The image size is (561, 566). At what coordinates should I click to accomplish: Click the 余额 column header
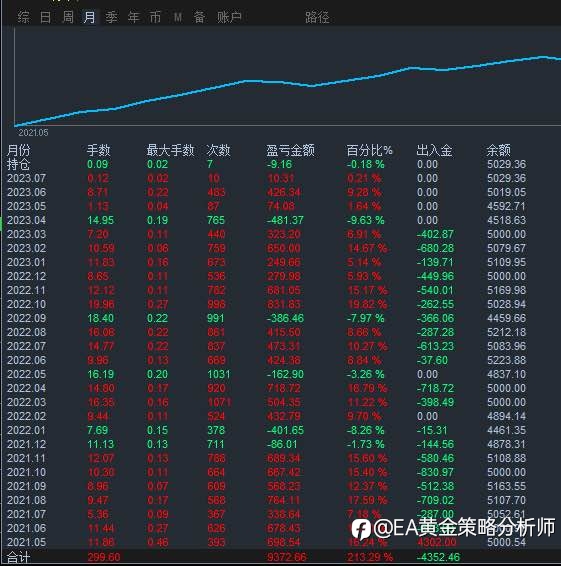tap(499, 150)
